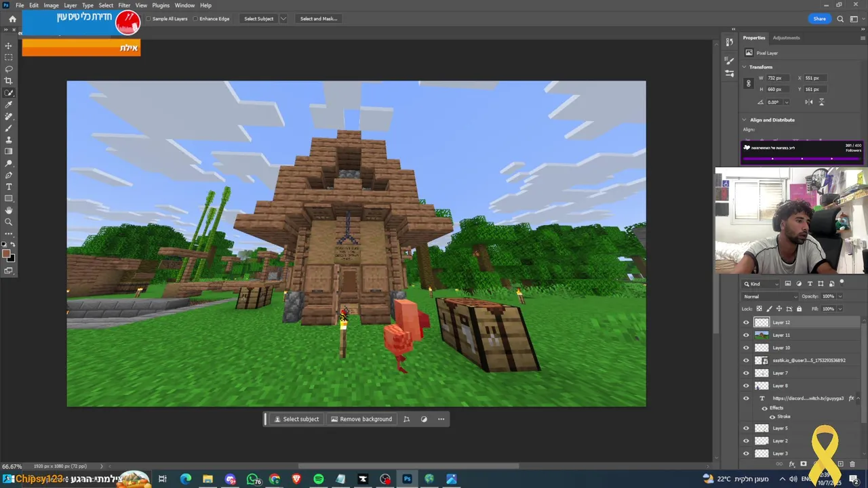
Task: Select the Crop tool
Action: point(9,81)
